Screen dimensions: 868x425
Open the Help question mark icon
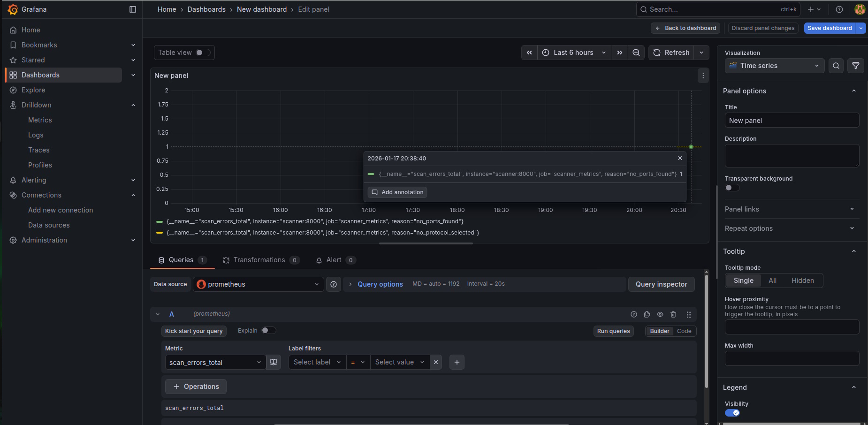coord(839,9)
